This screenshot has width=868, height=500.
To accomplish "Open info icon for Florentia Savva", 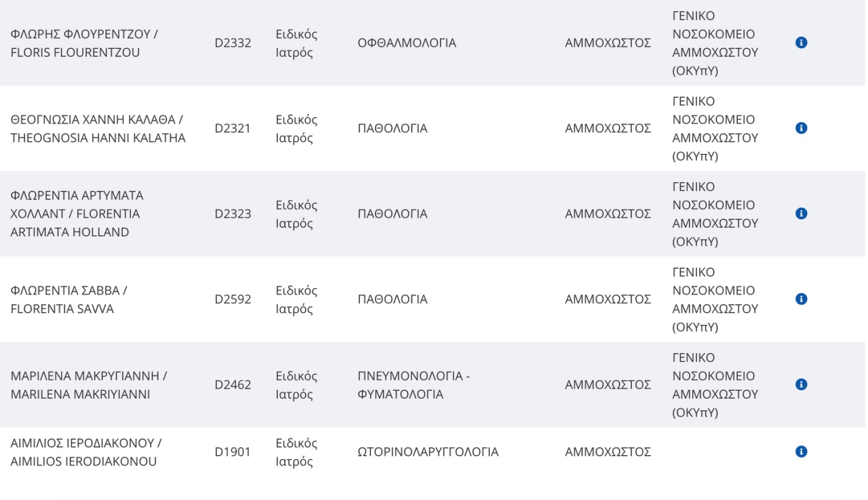I will [x=801, y=299].
